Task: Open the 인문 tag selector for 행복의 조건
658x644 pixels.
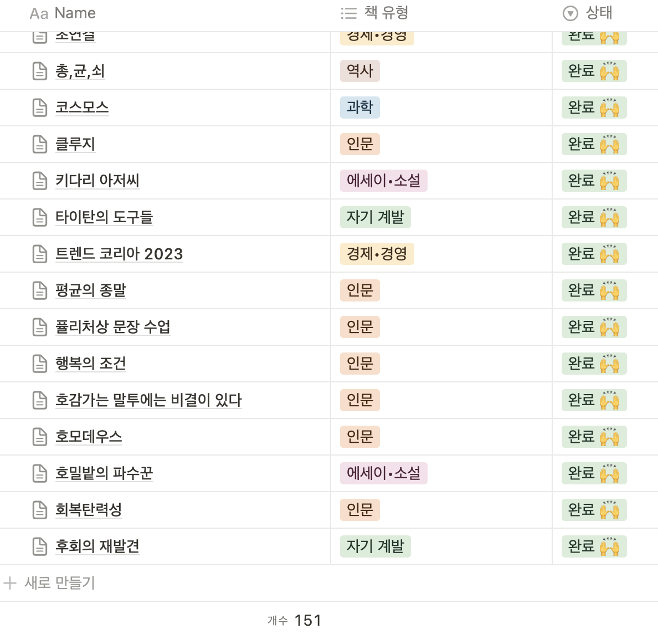Action: pos(359,364)
